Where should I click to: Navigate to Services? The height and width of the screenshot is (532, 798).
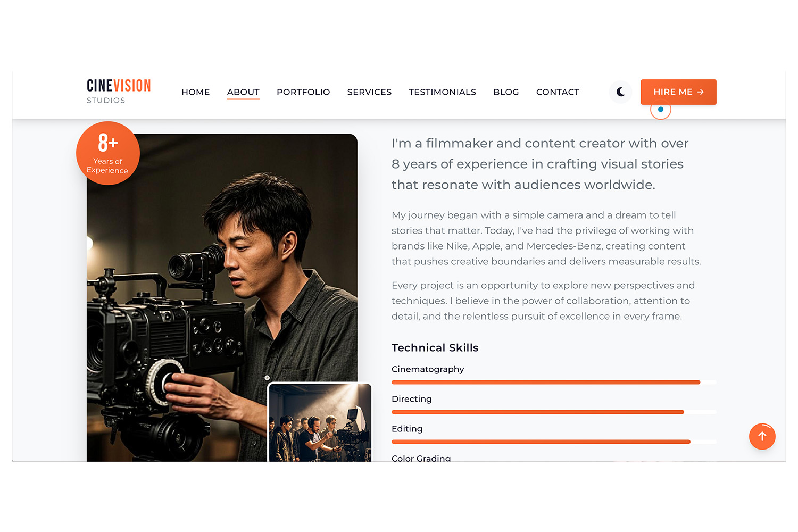369,92
